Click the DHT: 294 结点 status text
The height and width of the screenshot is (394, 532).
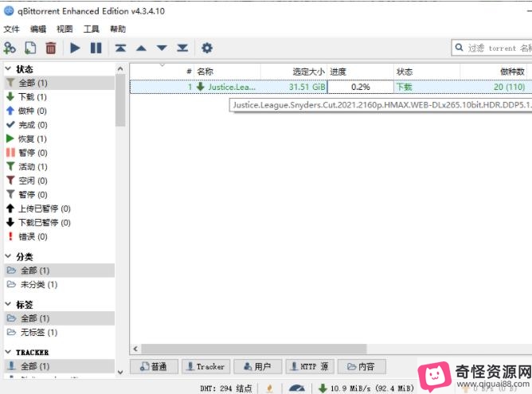[226, 388]
